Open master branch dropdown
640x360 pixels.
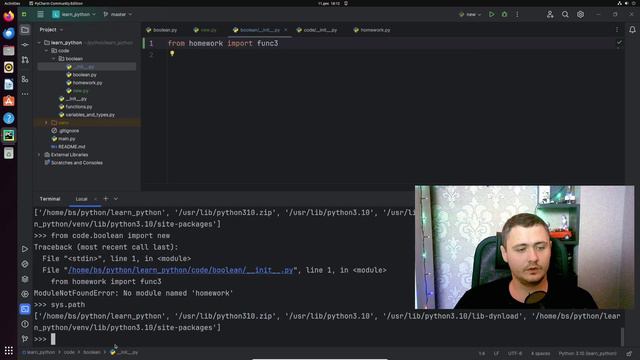click(x=118, y=14)
